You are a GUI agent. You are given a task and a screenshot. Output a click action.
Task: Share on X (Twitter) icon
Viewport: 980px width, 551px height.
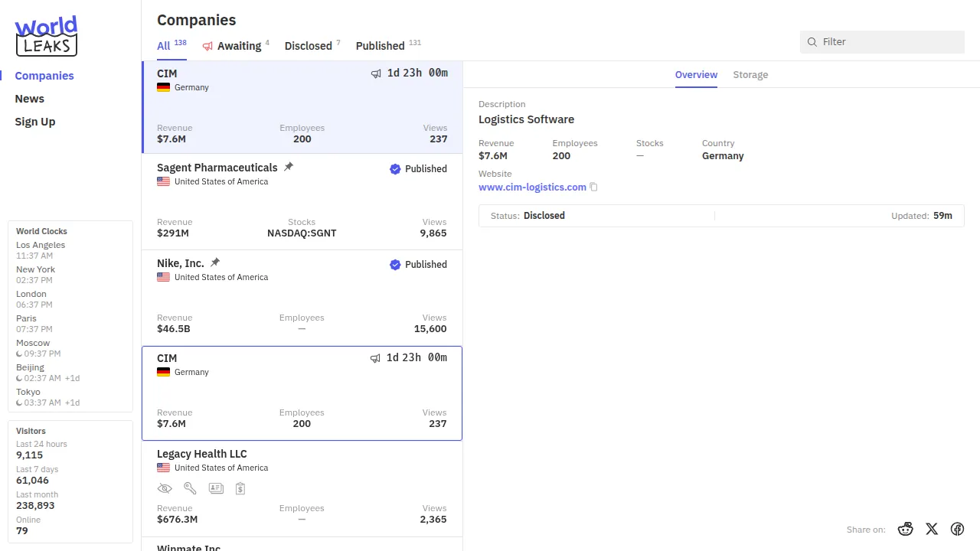point(932,529)
